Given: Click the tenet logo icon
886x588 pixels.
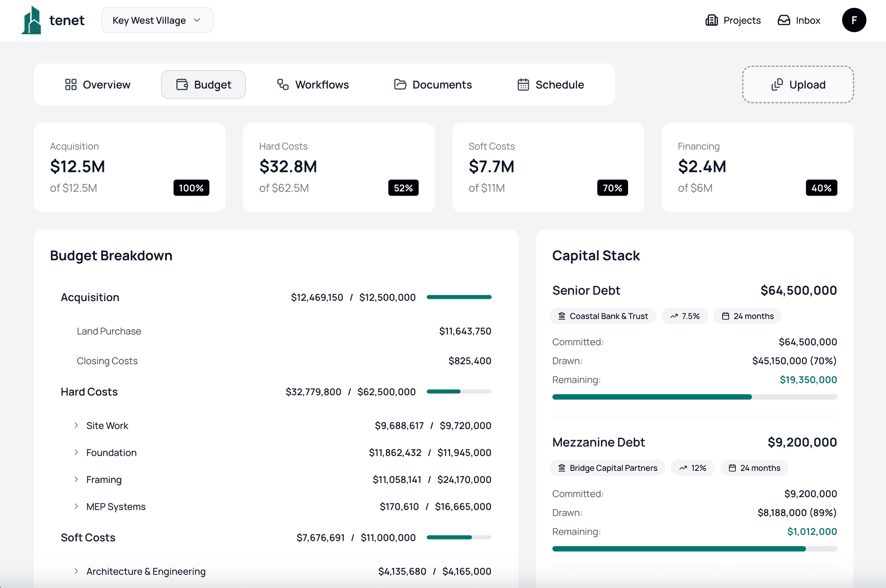Looking at the screenshot, I should click(32, 19).
